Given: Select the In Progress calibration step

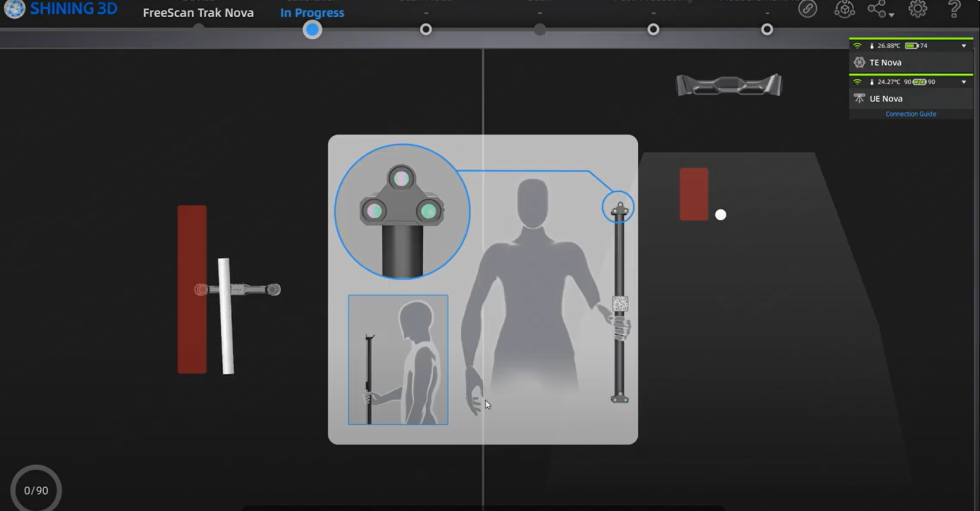Looking at the screenshot, I should tap(312, 13).
